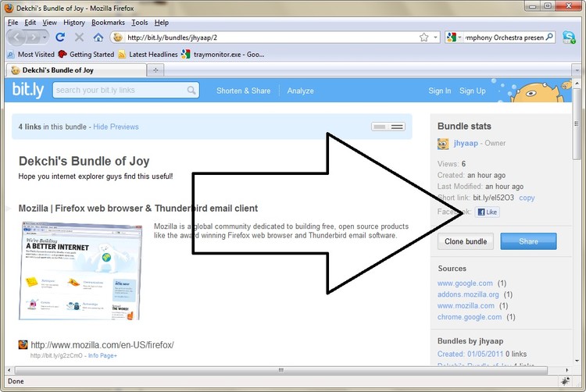Click the Skype icon in toolbar
Image resolution: width=586 pixels, height=392 pixels.
coord(569,37)
